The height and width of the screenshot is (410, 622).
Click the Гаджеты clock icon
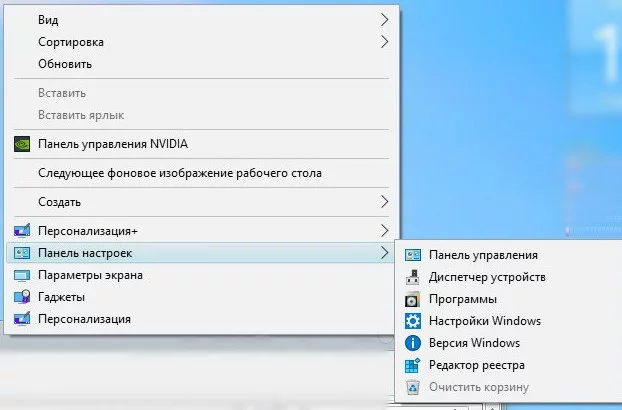pos(22,297)
